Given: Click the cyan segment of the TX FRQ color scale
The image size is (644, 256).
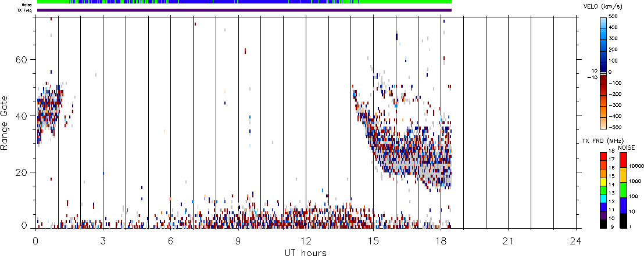Looking at the screenshot, I should tap(604, 198).
